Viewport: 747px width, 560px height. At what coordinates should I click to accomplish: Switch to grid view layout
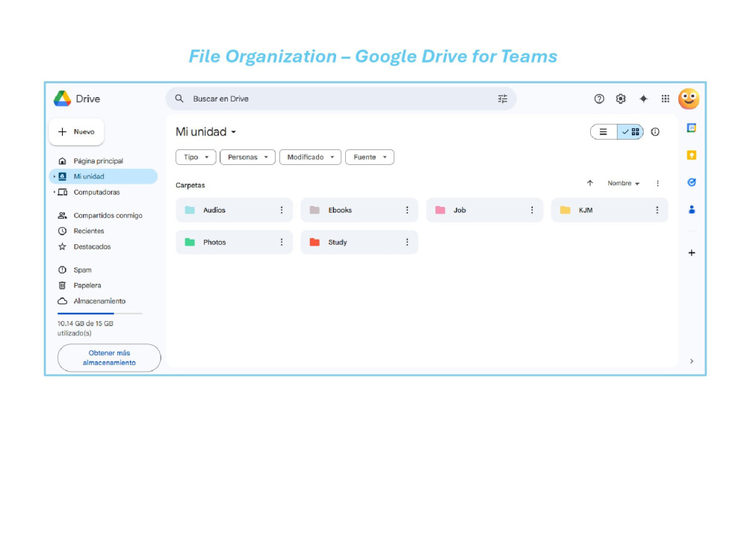[630, 132]
